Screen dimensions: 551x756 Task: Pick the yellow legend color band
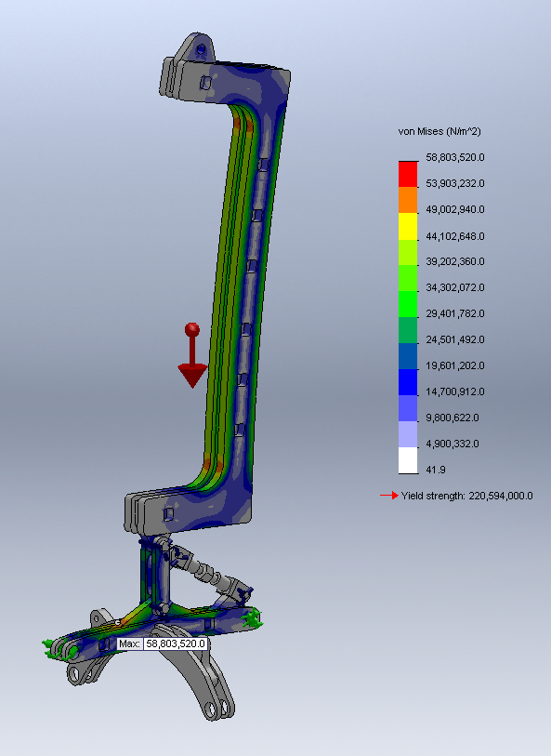pos(408,226)
